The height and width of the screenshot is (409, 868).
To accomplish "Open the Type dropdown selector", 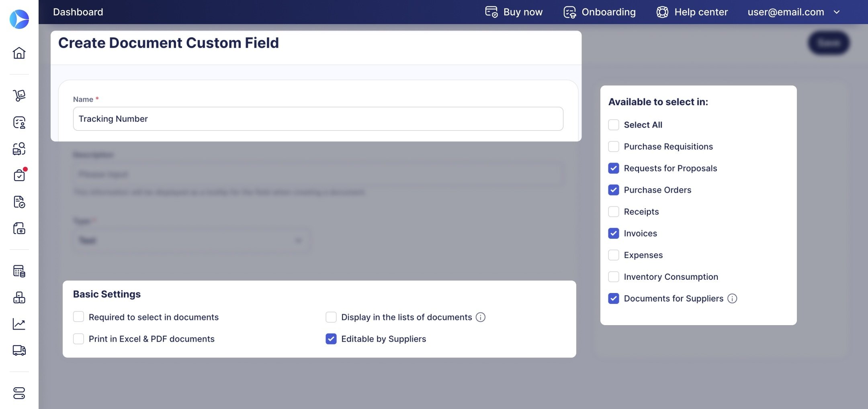I will (x=191, y=241).
